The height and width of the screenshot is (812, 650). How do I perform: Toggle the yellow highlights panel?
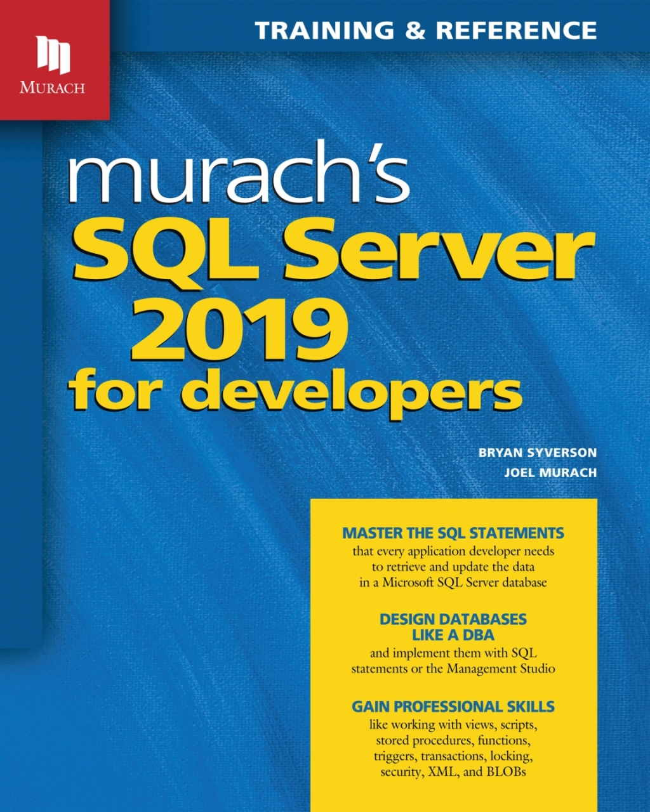454,653
